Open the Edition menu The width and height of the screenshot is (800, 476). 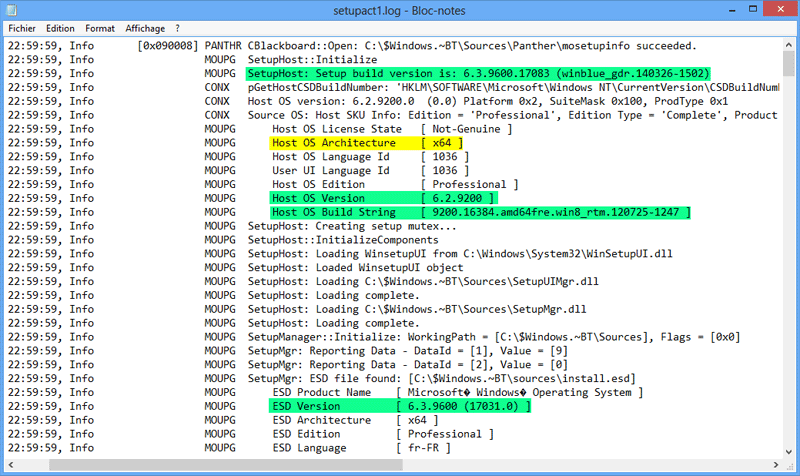(x=60, y=29)
